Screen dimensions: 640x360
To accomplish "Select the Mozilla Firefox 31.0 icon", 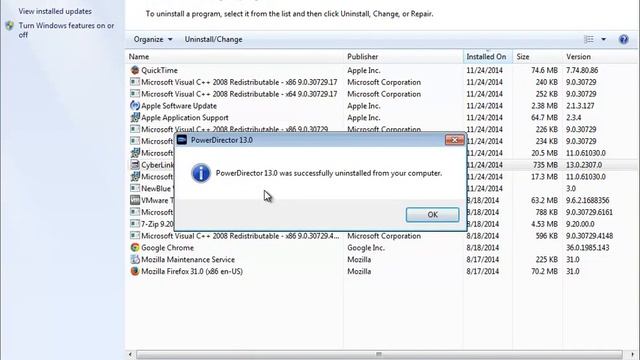I will tap(135, 271).
